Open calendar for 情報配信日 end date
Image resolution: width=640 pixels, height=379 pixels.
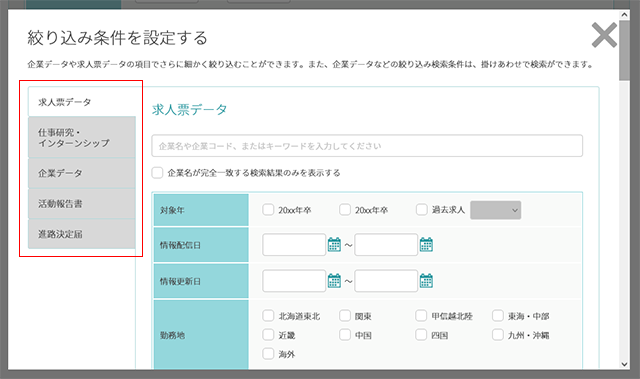point(426,245)
